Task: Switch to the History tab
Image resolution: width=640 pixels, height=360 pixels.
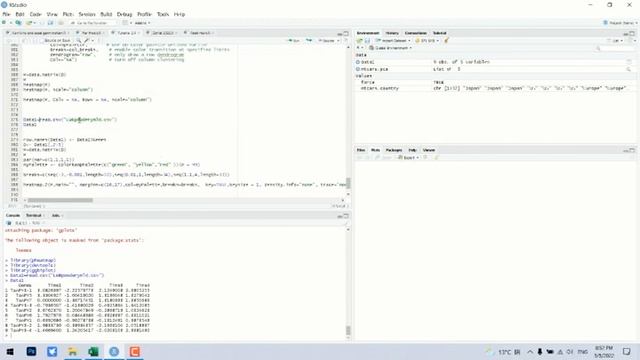Action: pyautogui.click(x=392, y=33)
